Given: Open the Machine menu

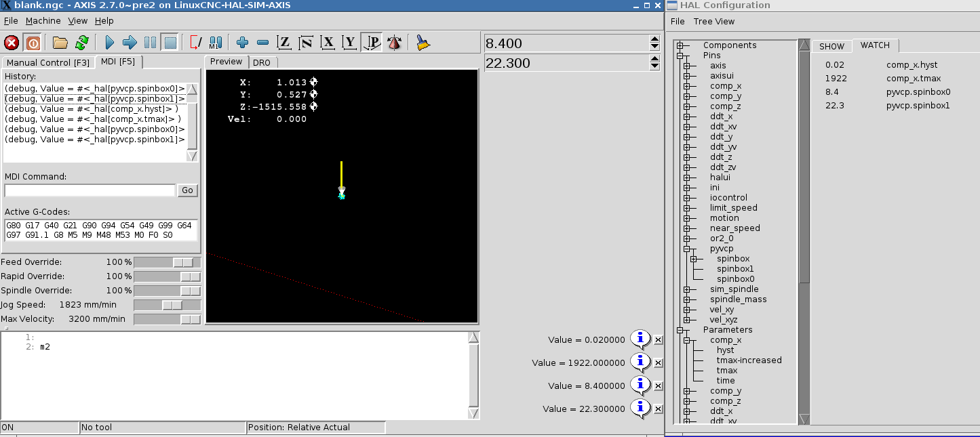Looking at the screenshot, I should pos(43,21).
